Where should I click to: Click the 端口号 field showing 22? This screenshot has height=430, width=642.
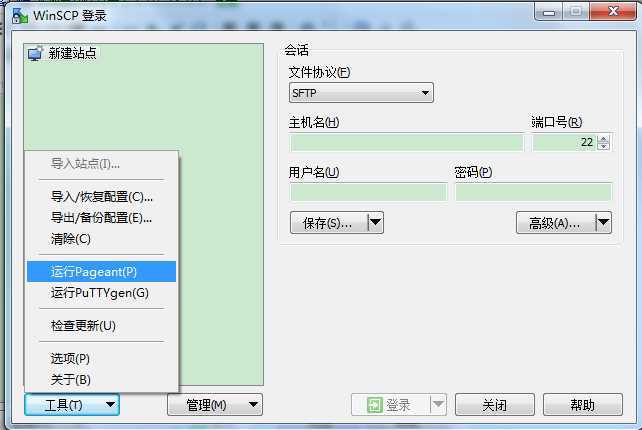pos(565,143)
